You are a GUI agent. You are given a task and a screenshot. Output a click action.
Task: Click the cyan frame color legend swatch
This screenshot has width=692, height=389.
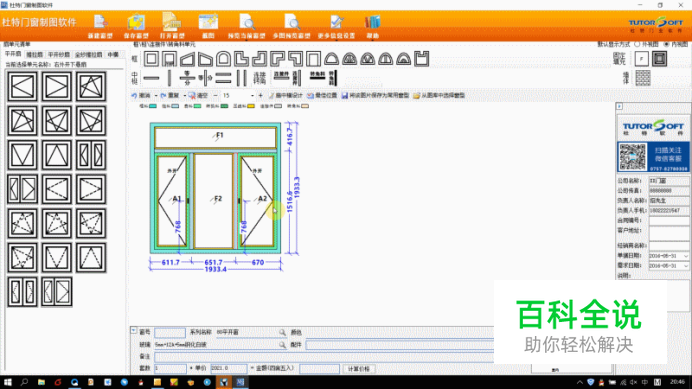(153, 106)
